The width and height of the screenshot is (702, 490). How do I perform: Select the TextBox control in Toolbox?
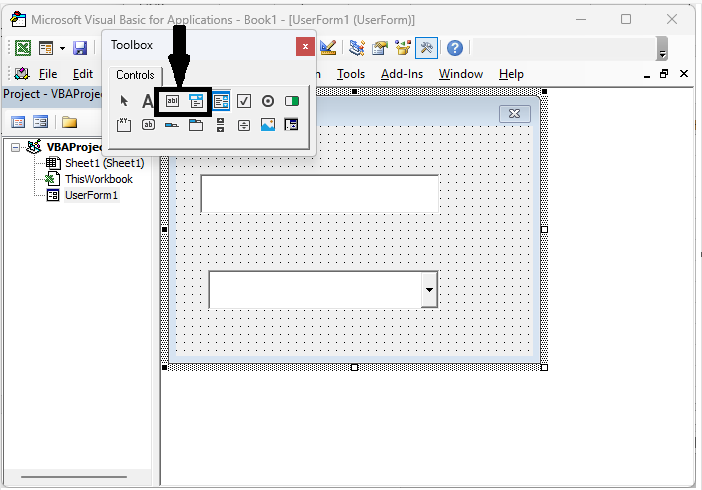(172, 101)
